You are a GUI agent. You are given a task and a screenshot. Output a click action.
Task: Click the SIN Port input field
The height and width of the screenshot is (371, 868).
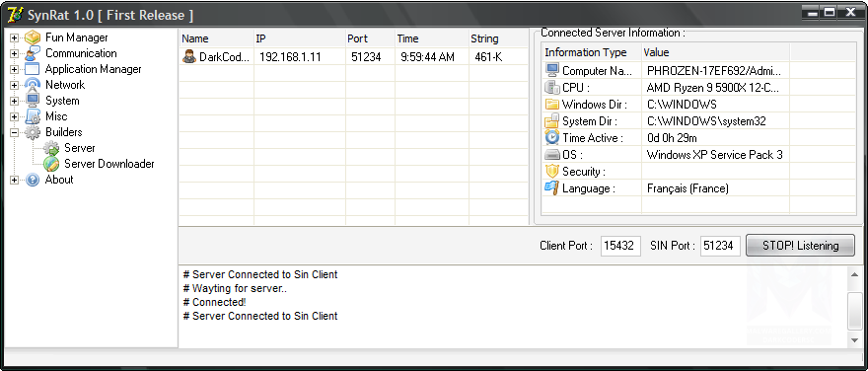(720, 246)
